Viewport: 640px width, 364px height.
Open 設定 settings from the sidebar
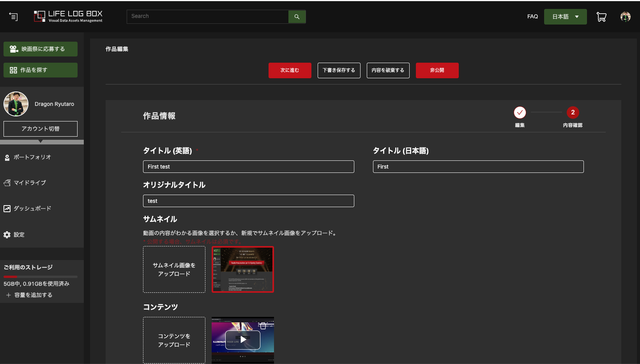tap(19, 235)
